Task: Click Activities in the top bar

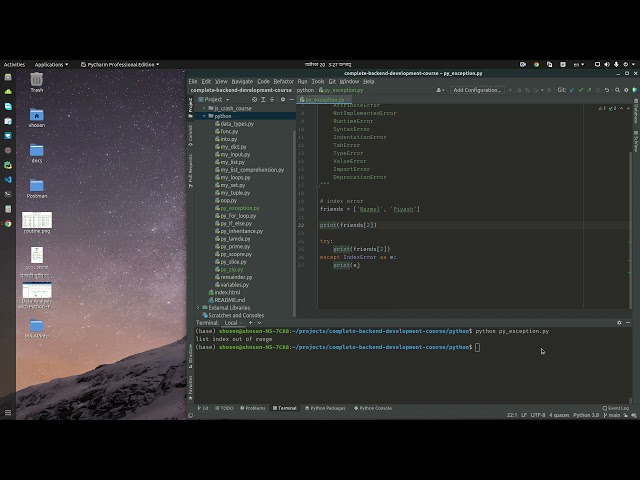Action: [14, 64]
